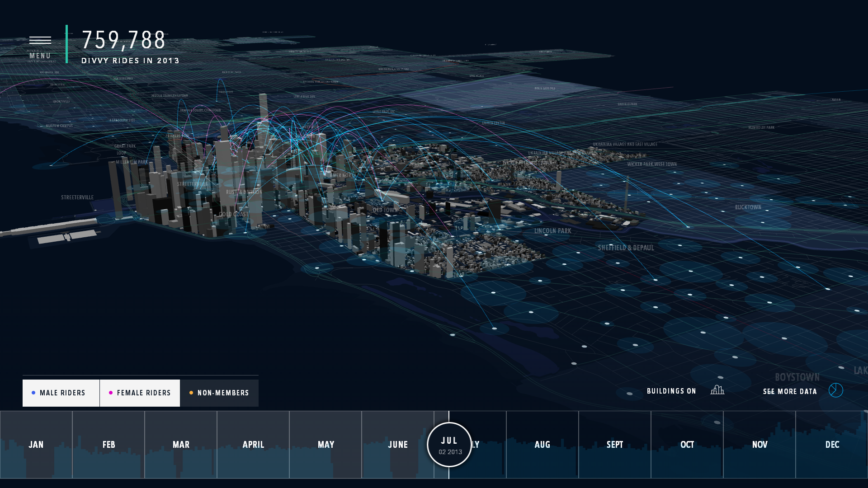Select Museum Campus map label

click(59, 126)
